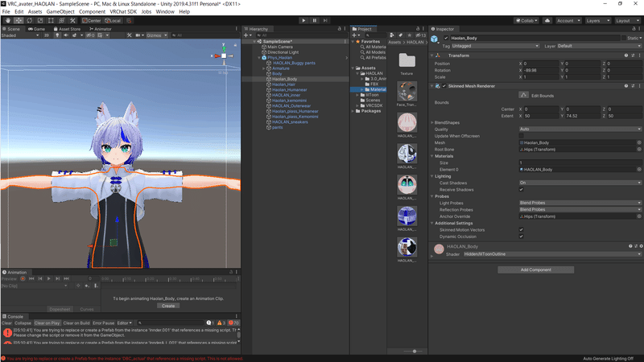
Task: Switch to the Game tab
Action: [x=36, y=29]
